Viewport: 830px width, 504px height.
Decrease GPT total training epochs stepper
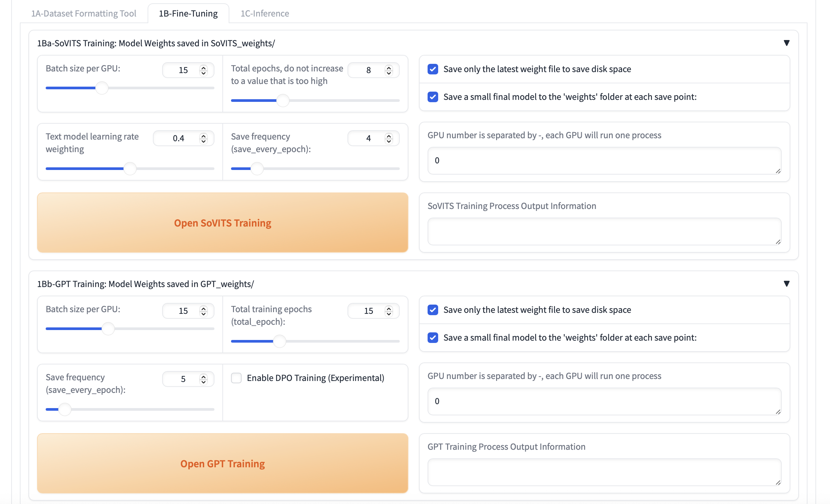tap(389, 314)
